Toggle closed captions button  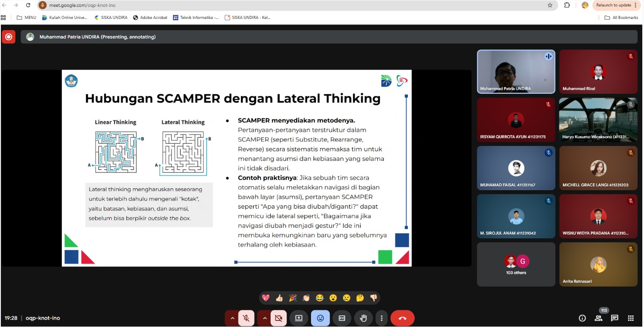coord(342,318)
